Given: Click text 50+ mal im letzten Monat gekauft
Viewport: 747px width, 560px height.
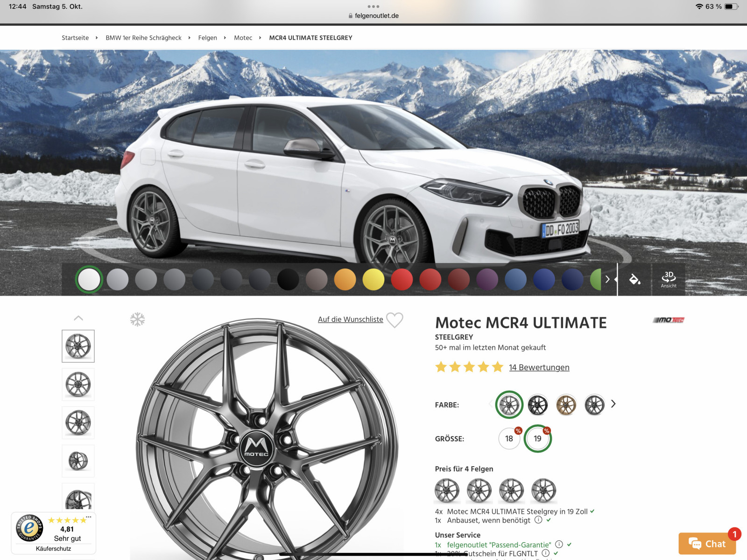Looking at the screenshot, I should (x=490, y=347).
